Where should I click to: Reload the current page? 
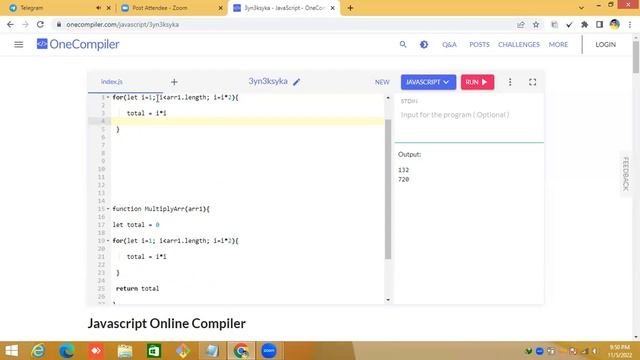[x=40, y=24]
